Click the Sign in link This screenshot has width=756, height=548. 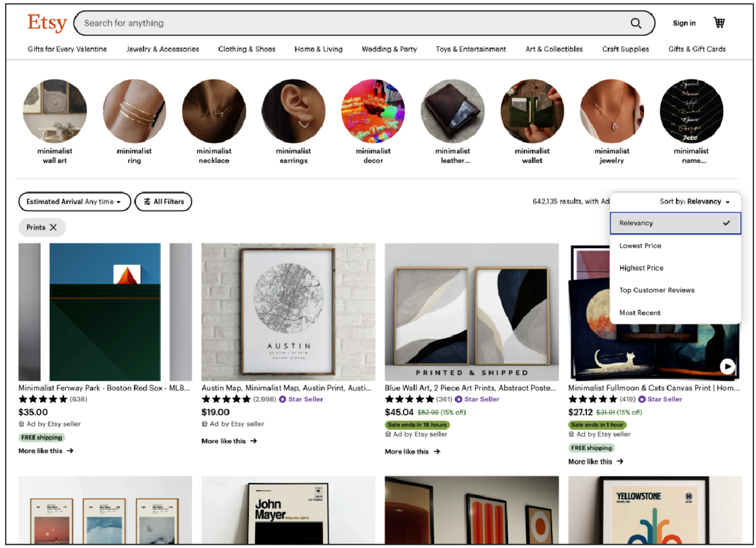684,23
